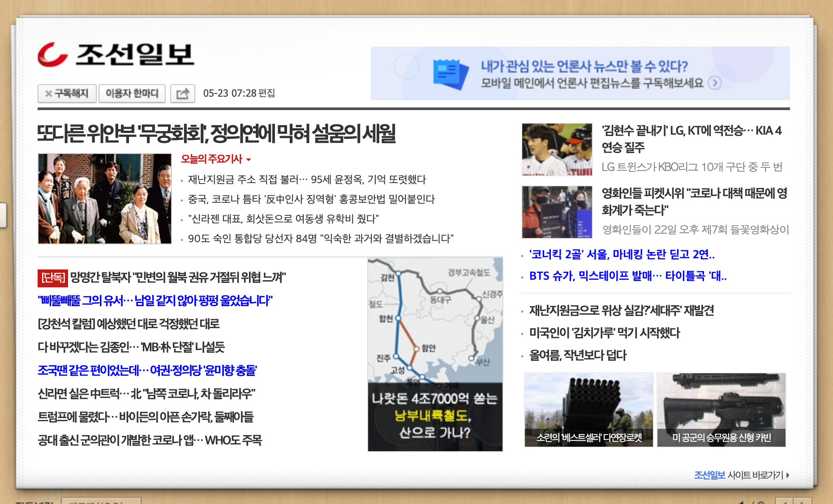This screenshot has height=504, width=833.
Task: Open article 삐뚤빼뚤 그의 유서
Action: [x=155, y=300]
